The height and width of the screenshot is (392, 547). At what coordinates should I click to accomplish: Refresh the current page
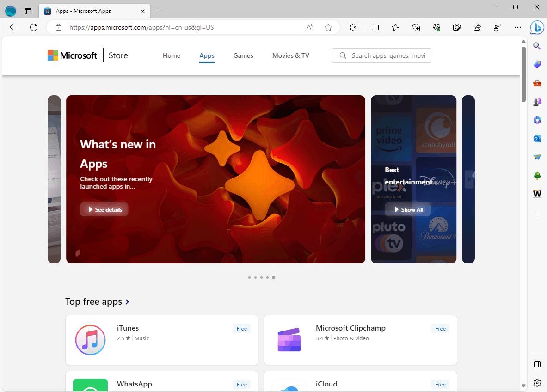click(x=34, y=27)
